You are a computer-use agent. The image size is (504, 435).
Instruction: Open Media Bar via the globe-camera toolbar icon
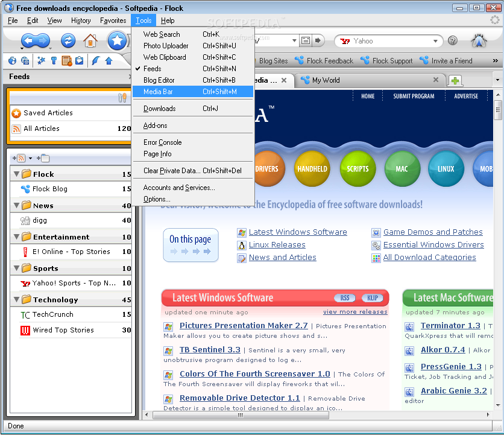tap(25, 60)
